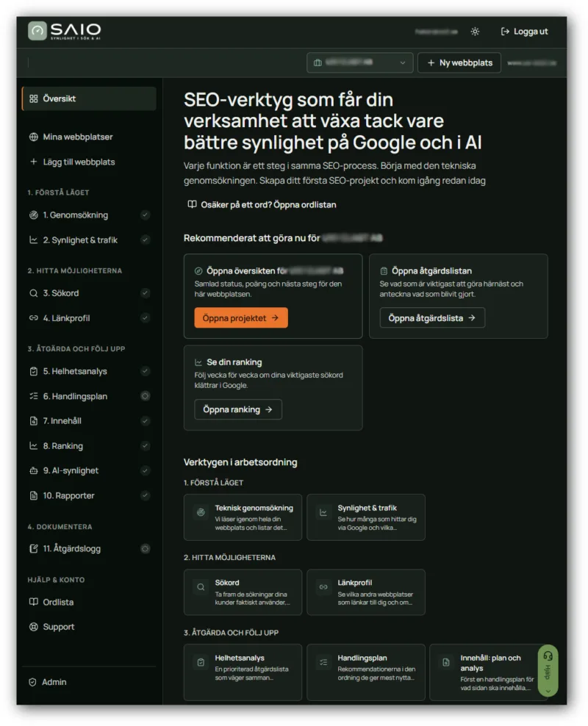Click the SAIO logo in the header
The height and width of the screenshot is (726, 588).
65,31
